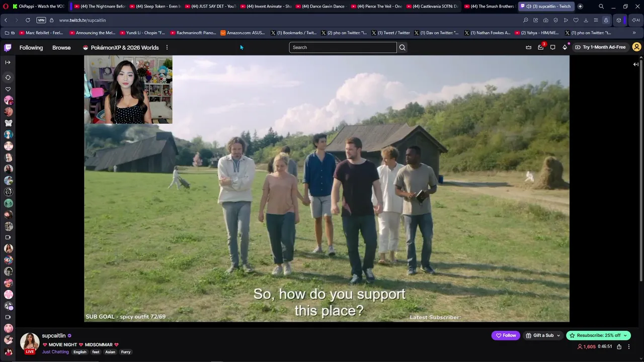Screen dimensions: 644x362
Task: Select the English stream tag
Action: coord(80,352)
